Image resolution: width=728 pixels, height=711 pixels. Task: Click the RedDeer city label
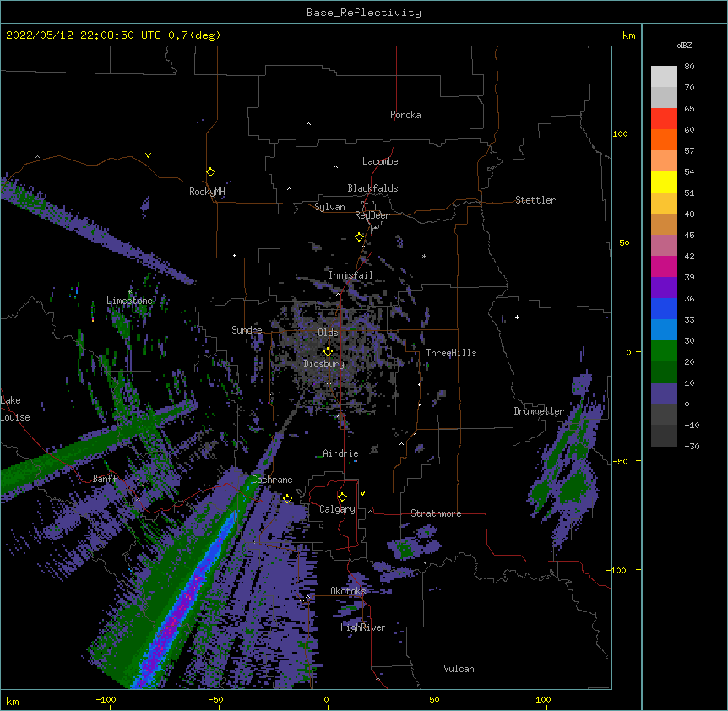pyautogui.click(x=372, y=215)
